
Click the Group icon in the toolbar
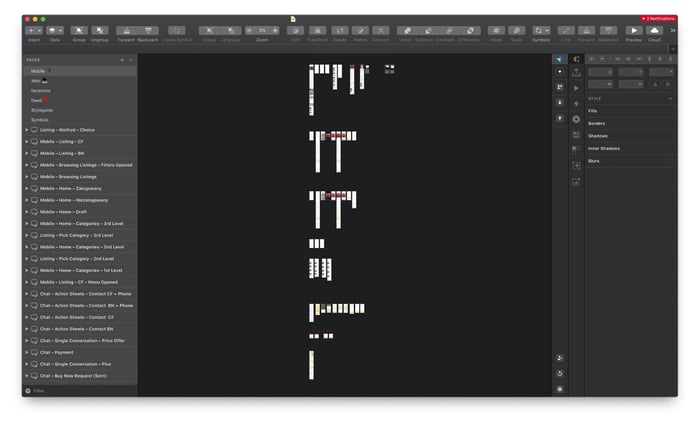tap(78, 31)
